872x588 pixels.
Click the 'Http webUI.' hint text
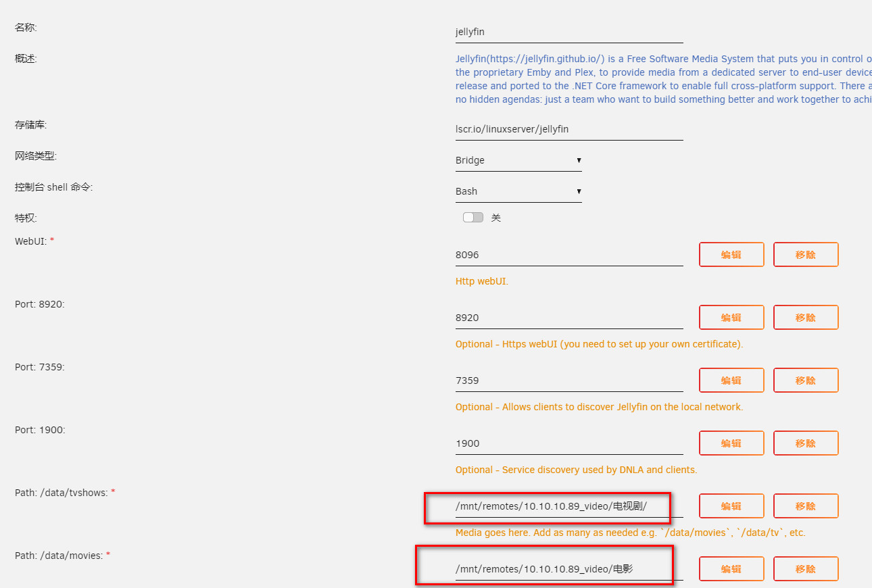(x=482, y=281)
